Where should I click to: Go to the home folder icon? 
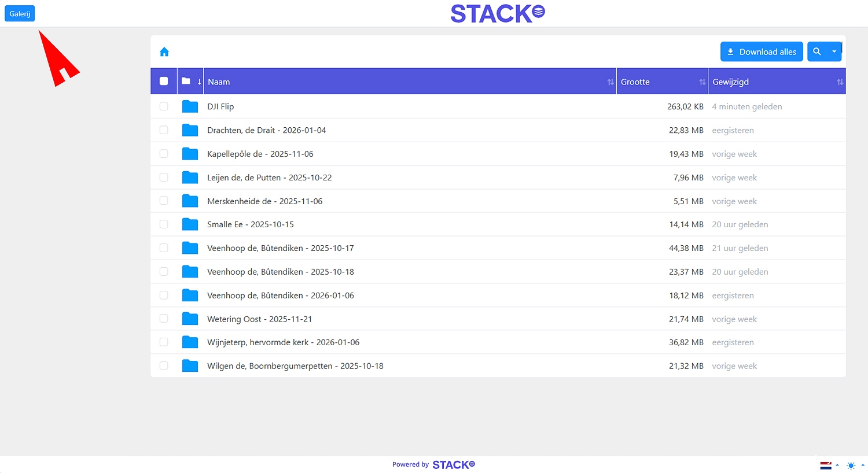[x=164, y=52]
